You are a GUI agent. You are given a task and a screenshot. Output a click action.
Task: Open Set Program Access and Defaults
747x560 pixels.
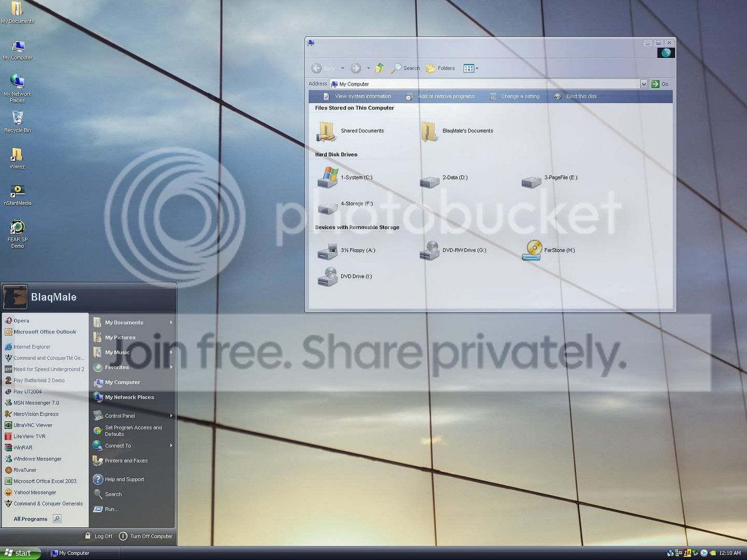(x=127, y=431)
